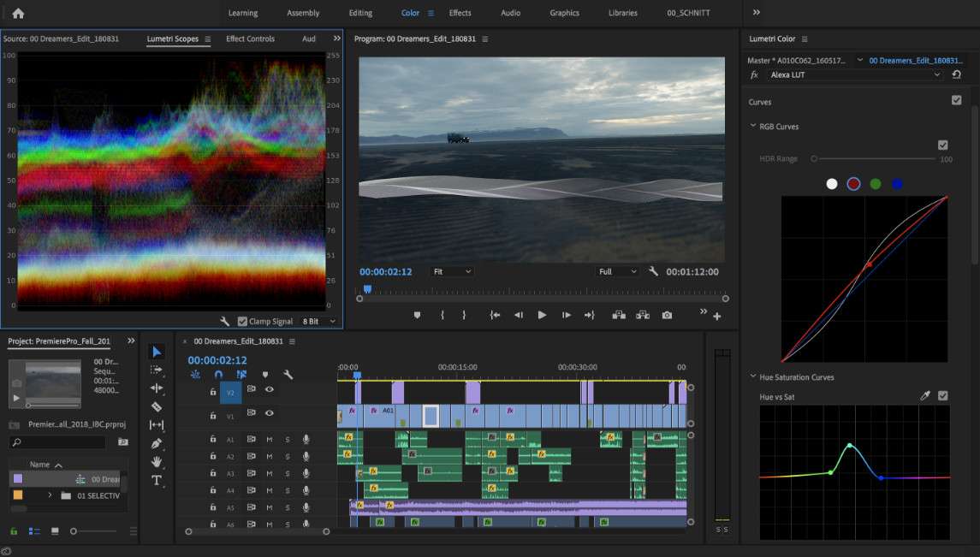Select the Pen tool in the timeline toolbar
The width and height of the screenshot is (980, 557).
tap(157, 443)
